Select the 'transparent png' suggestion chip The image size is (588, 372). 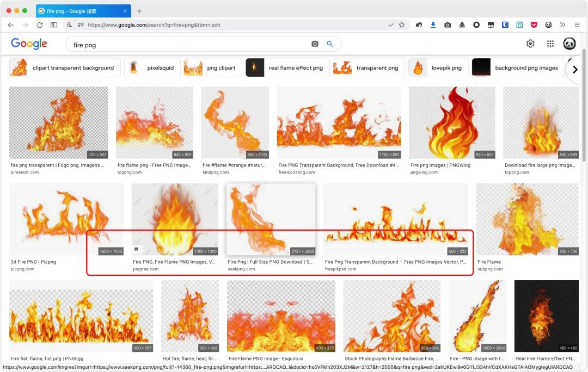tap(369, 67)
